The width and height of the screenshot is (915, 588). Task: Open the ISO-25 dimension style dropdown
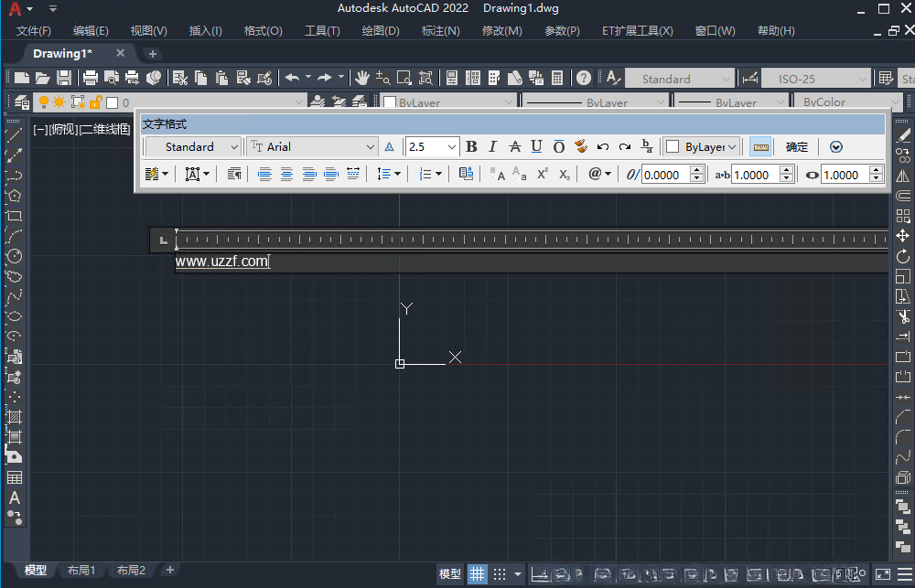pos(814,79)
